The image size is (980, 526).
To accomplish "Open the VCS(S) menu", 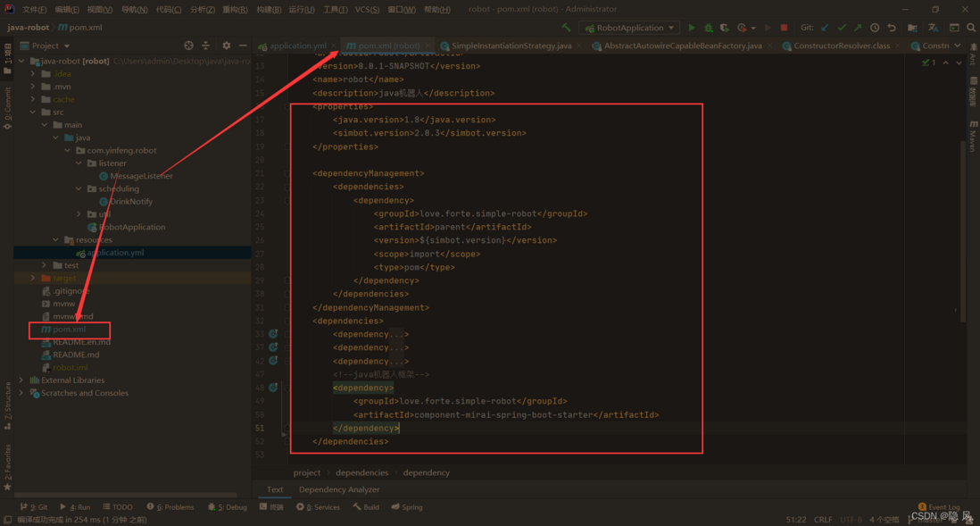I will tap(367, 10).
